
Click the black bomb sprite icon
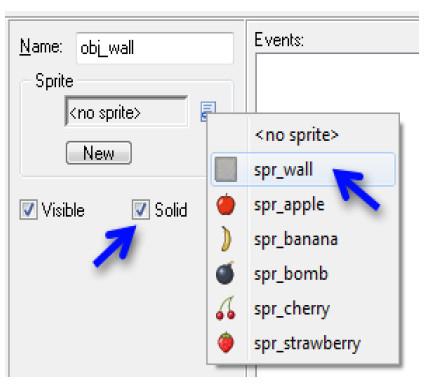tap(225, 273)
